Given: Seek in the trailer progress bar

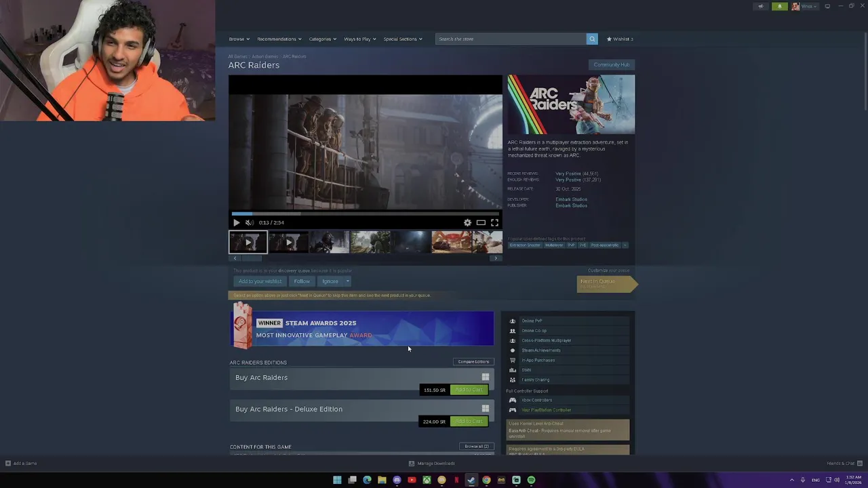Looking at the screenshot, I should pos(365,213).
